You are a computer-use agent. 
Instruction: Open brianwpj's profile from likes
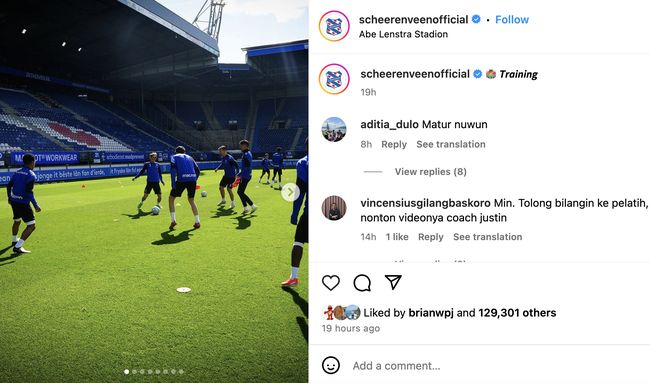(x=431, y=313)
